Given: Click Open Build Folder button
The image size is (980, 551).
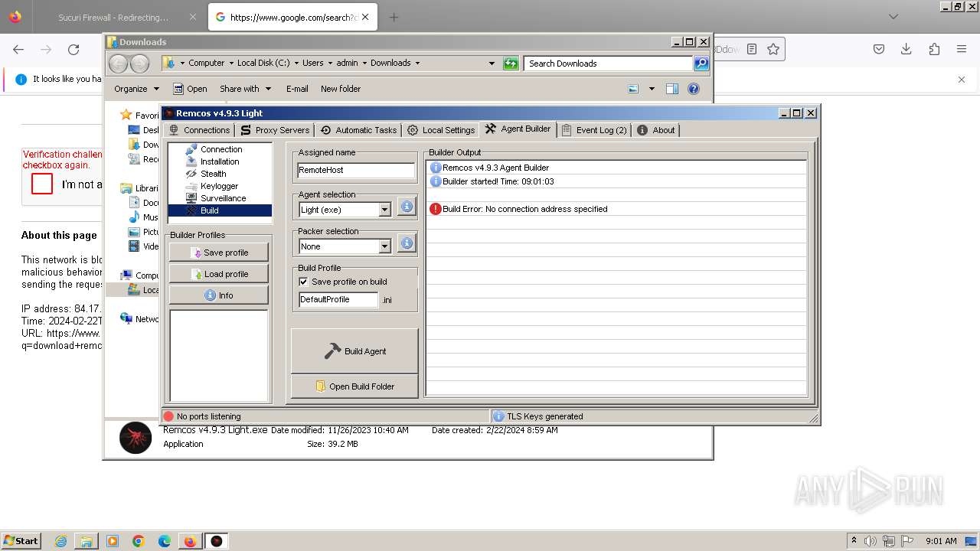Looking at the screenshot, I should click(x=354, y=386).
